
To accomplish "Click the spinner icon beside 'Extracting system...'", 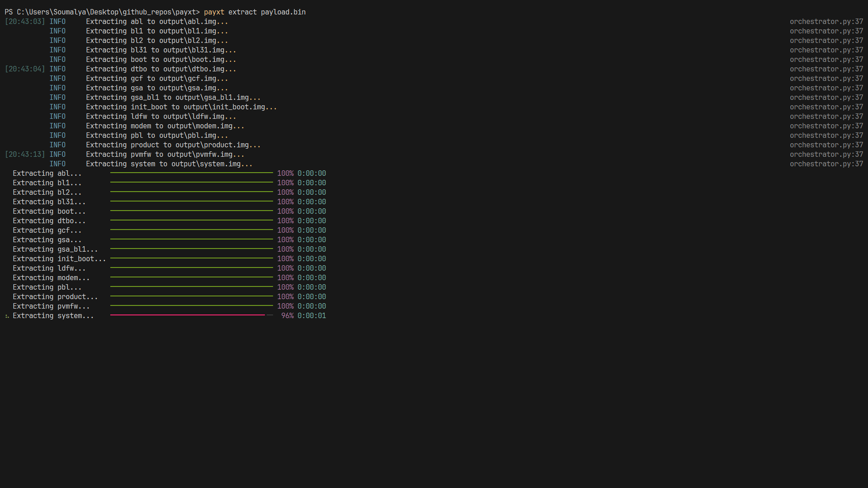I will [7, 316].
